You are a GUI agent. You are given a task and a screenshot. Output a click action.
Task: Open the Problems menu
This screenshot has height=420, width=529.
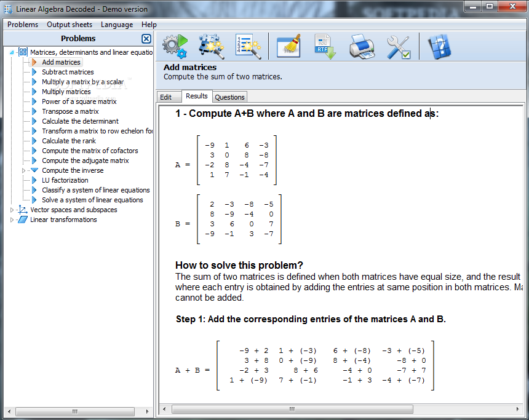23,25
